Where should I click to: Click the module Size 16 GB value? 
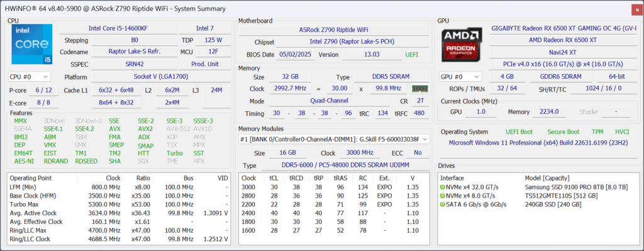(x=287, y=153)
